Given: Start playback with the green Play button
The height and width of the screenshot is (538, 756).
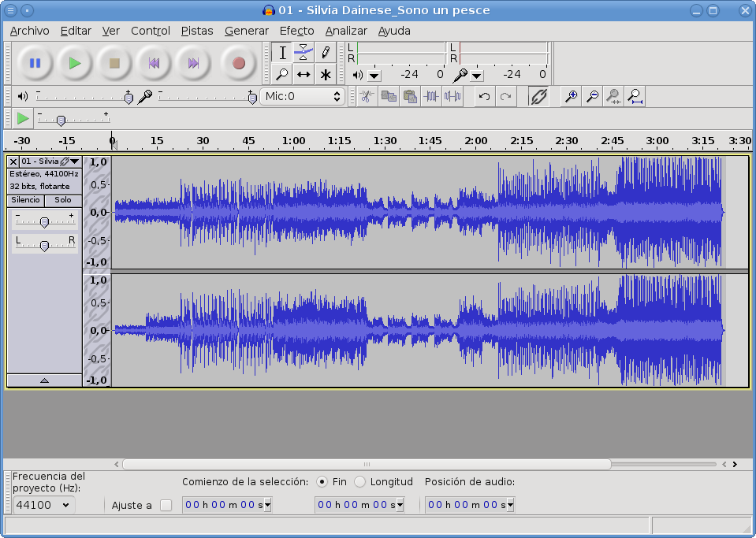Looking at the screenshot, I should click(x=74, y=63).
